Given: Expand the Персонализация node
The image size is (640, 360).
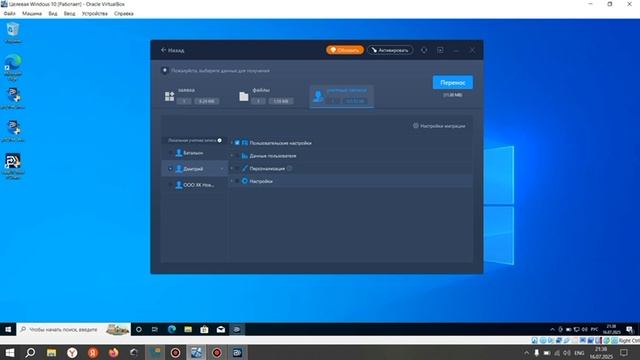Looking at the screenshot, I should click(232, 168).
